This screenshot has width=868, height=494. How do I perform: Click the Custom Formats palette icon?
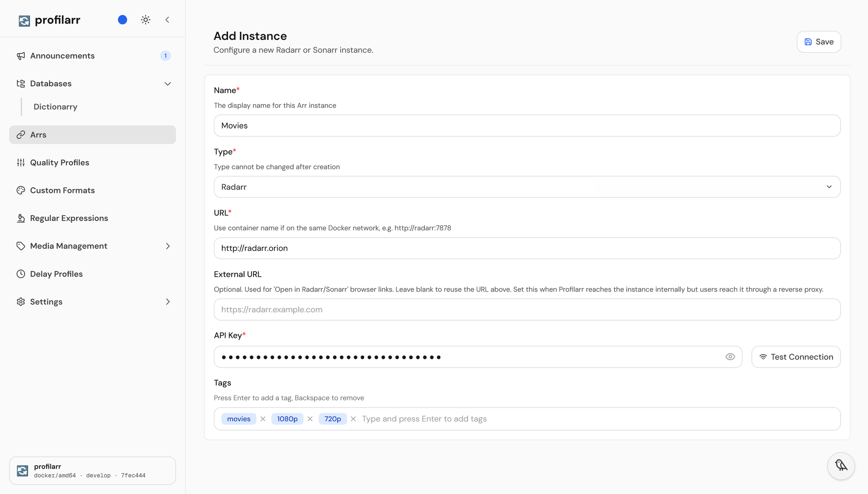click(21, 190)
